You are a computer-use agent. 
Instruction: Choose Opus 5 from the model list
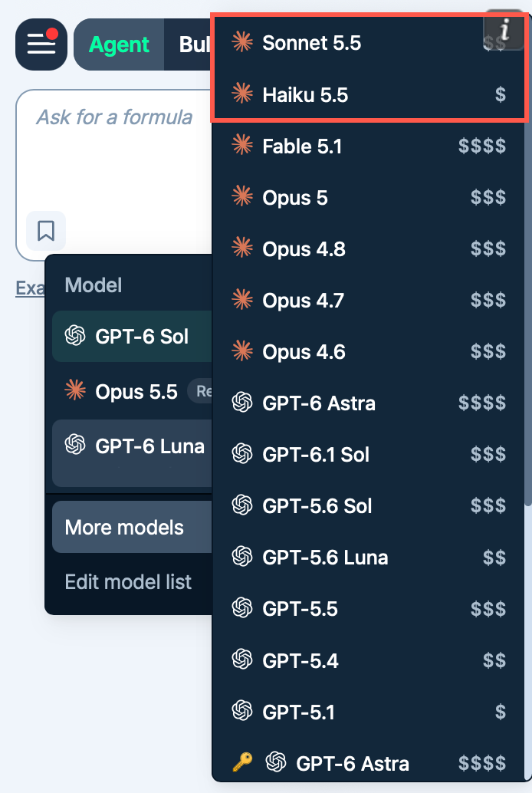(x=369, y=197)
